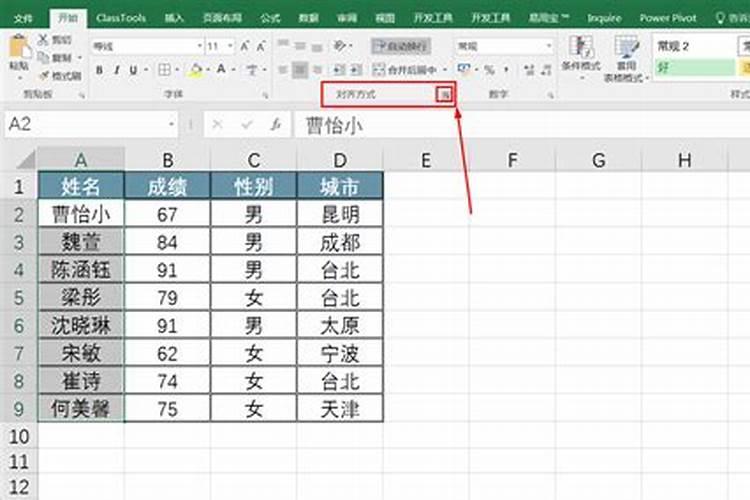Click the Paste clipboard icon

pos(19,48)
